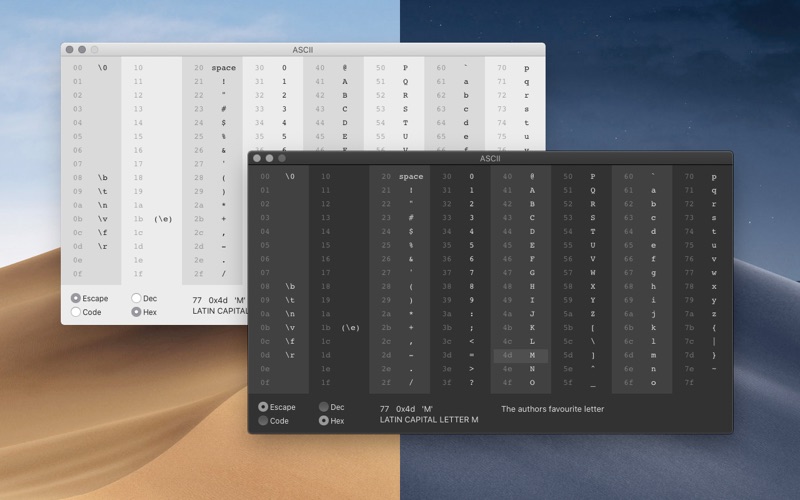
Task: Click the 7b { row in dark window
Action: click(x=703, y=328)
